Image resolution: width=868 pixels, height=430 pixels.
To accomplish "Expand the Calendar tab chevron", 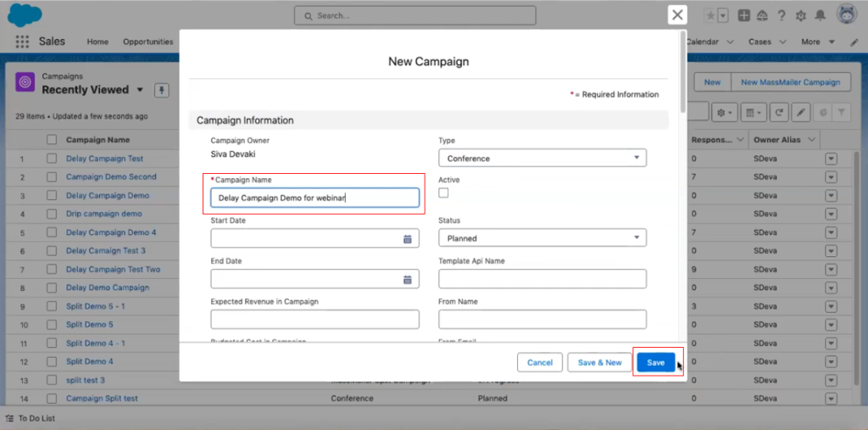I will (x=730, y=42).
